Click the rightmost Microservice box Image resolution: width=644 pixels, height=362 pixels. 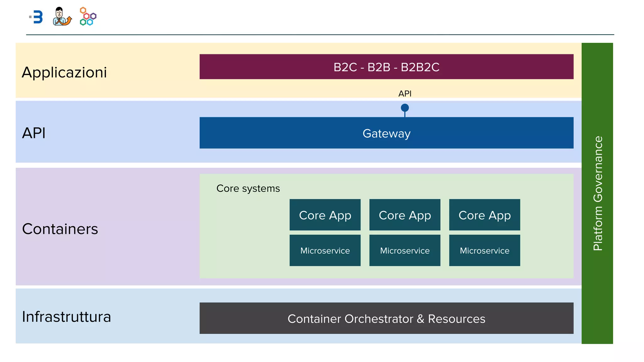484,250
